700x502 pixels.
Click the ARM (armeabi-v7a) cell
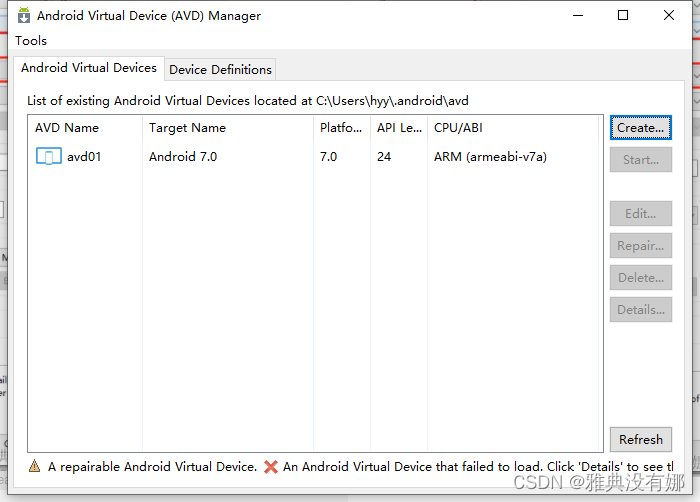(490, 157)
